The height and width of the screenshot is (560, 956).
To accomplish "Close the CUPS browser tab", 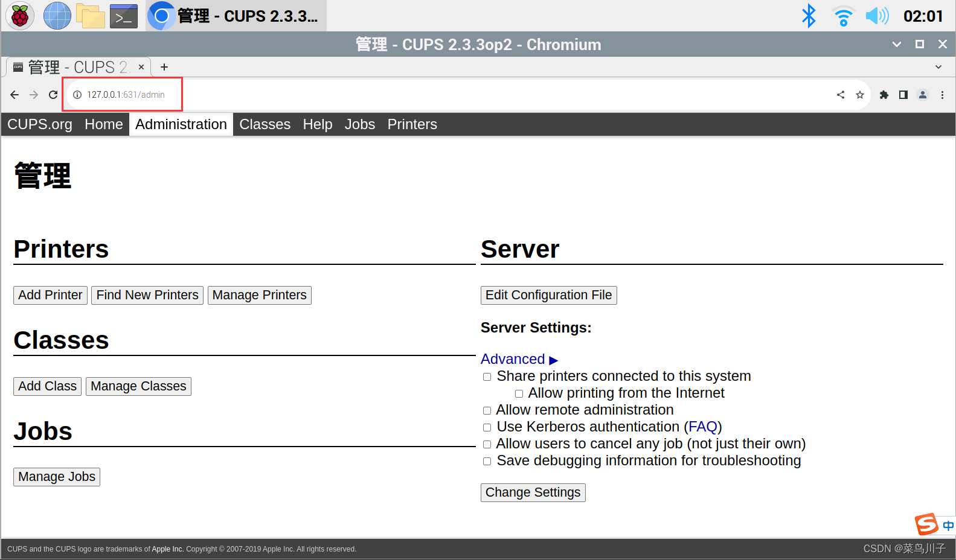I will [x=141, y=67].
